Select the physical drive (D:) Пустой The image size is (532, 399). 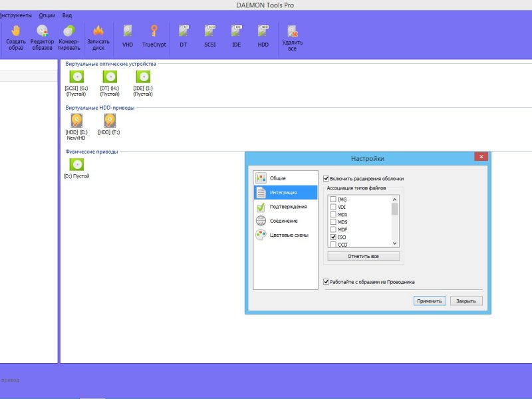point(76,168)
